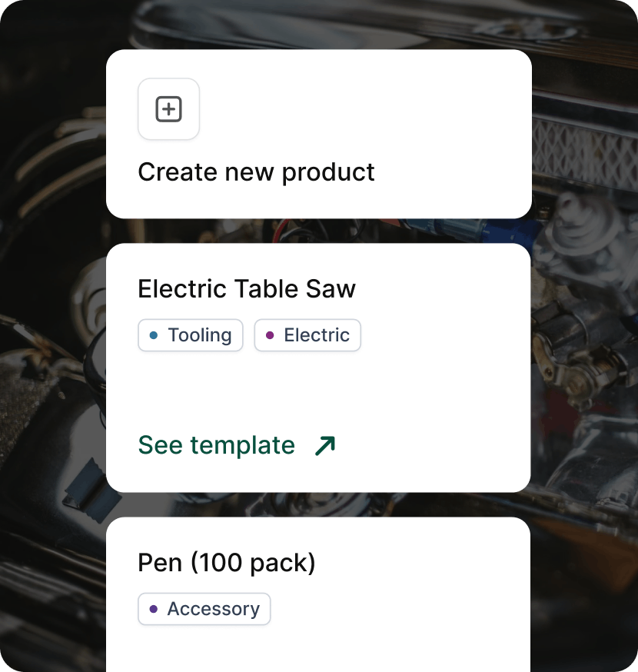Screen dimensions: 638x672
Task: Click the blue dot in the Tooling tag
Action: 154,335
